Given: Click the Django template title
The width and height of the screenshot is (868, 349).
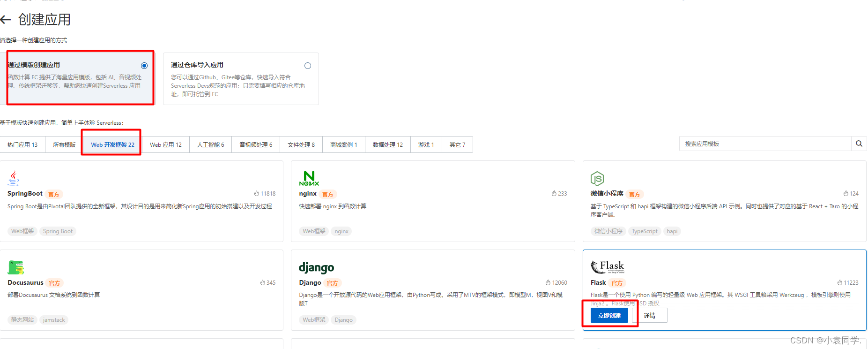Looking at the screenshot, I should point(310,282).
